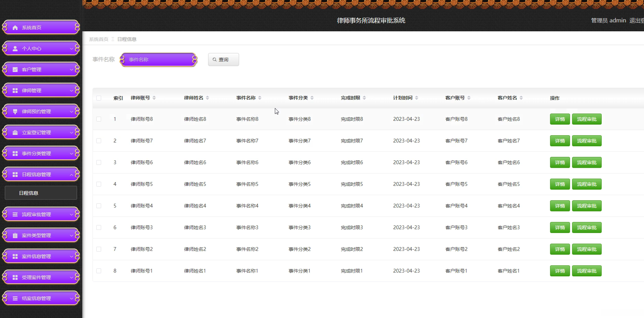Viewport: 644px width, 318px height.
Task: Expand 流程审批管理 menu chevron
Action: [x=71, y=214]
